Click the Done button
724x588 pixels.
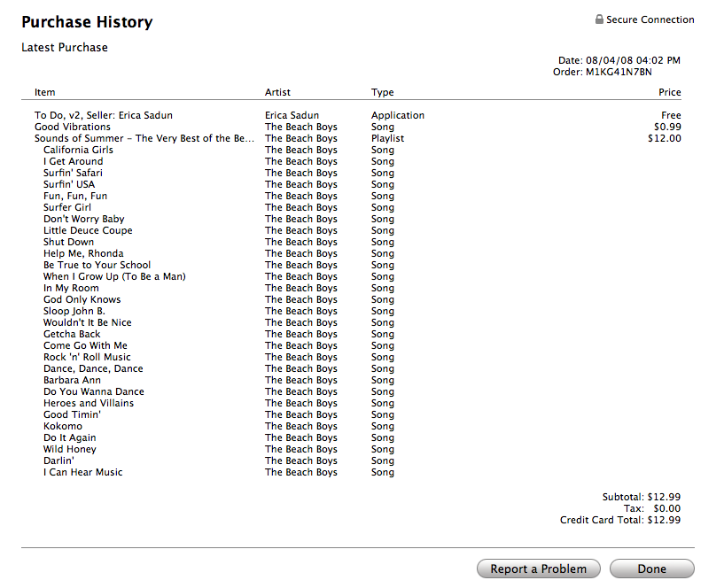(651, 569)
